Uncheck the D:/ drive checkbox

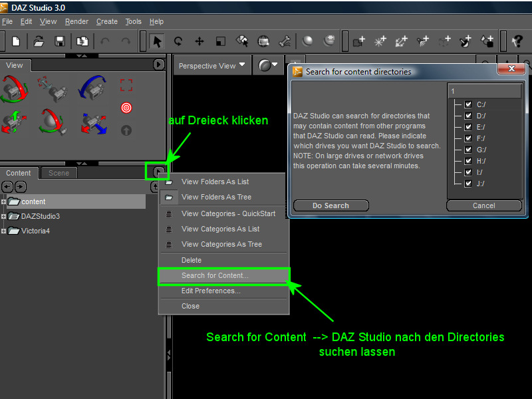click(468, 116)
